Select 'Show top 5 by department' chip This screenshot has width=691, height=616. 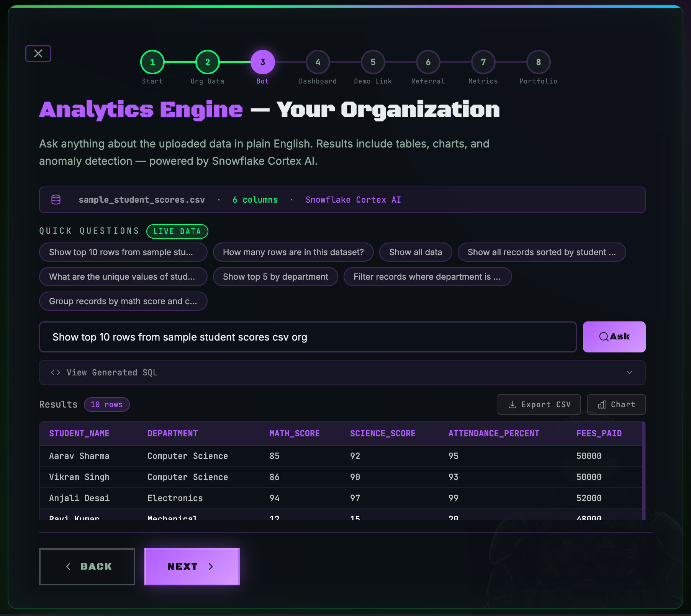[275, 277]
